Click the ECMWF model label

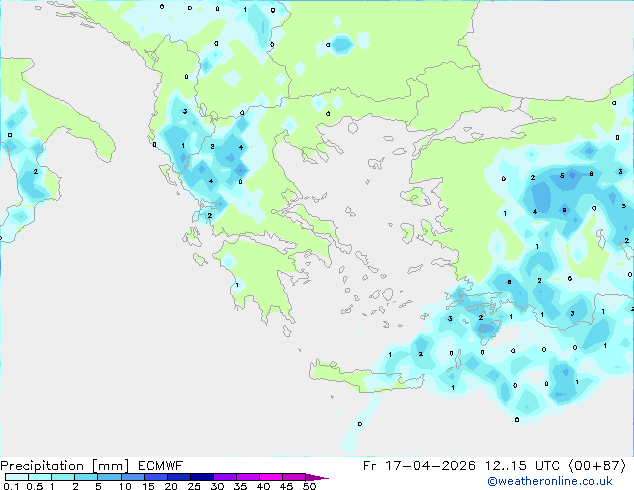click(x=161, y=466)
